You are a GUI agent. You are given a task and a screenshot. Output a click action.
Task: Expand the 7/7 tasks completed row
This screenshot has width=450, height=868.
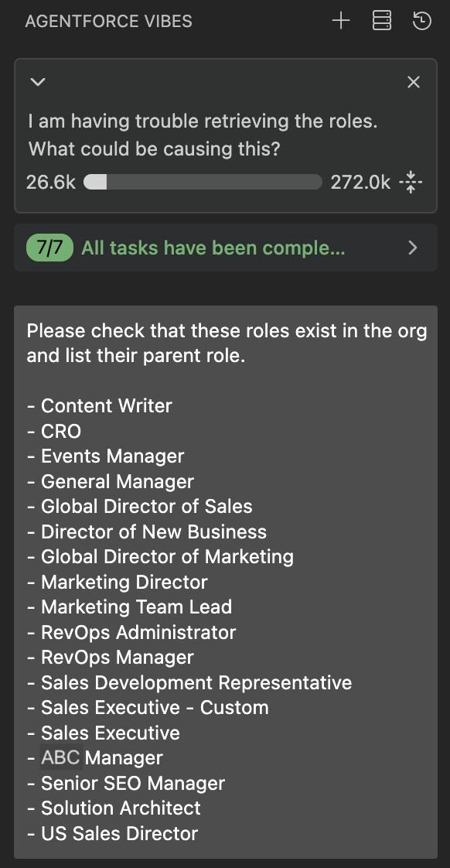[x=225, y=248]
